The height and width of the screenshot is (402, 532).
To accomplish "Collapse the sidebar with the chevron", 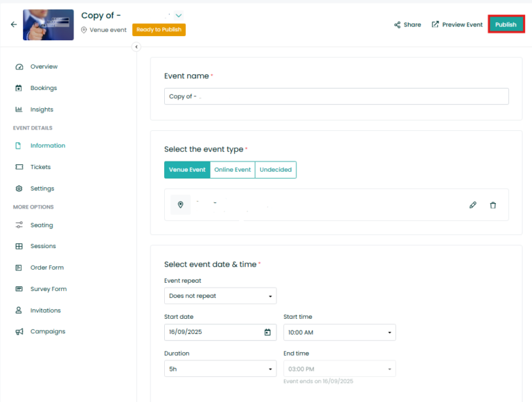I will [136, 47].
